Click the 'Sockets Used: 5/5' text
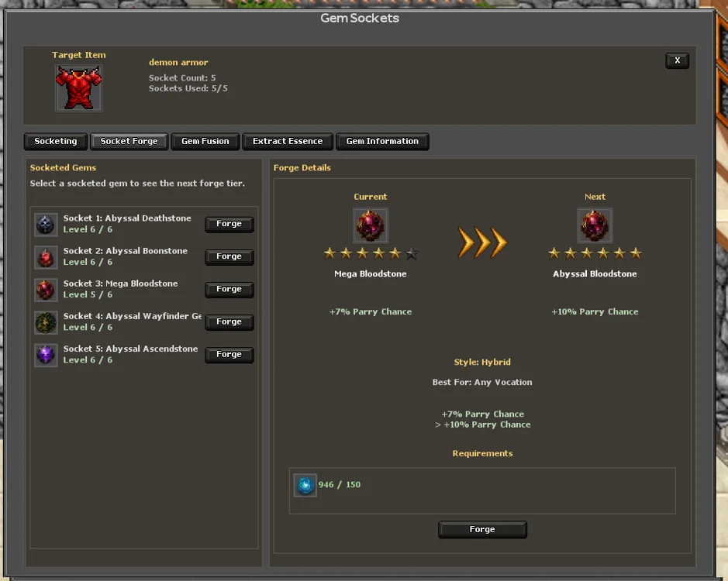 (188, 88)
